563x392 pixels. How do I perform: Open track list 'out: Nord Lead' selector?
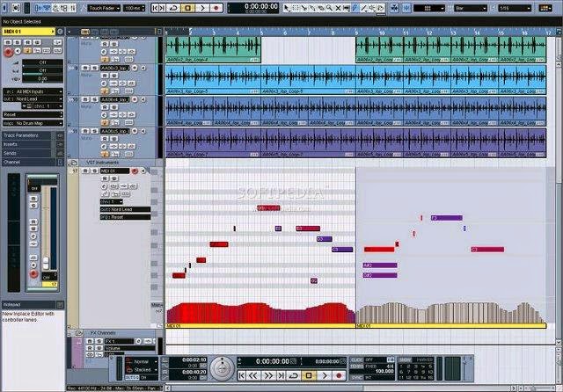[125, 209]
